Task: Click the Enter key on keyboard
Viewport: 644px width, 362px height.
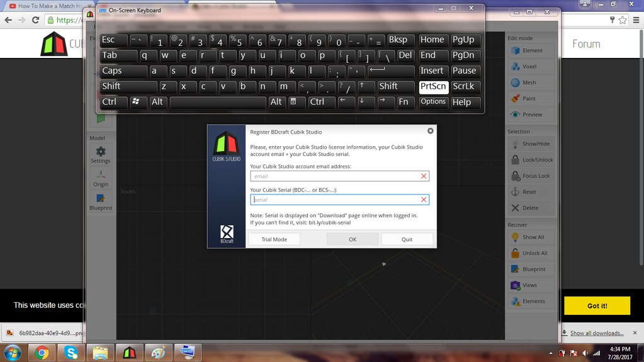Action: (390, 71)
